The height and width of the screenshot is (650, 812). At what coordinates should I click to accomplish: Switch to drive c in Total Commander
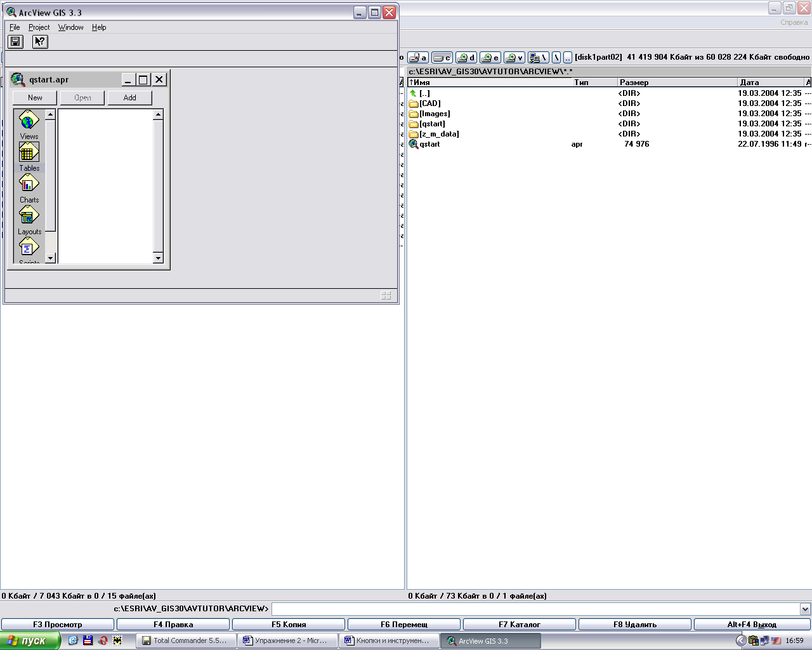coord(442,58)
